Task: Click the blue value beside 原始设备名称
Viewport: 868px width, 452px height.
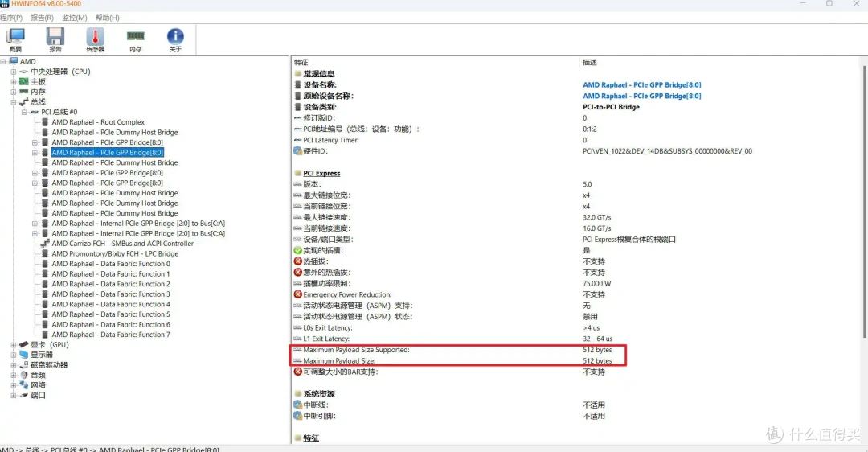Action: (641, 96)
